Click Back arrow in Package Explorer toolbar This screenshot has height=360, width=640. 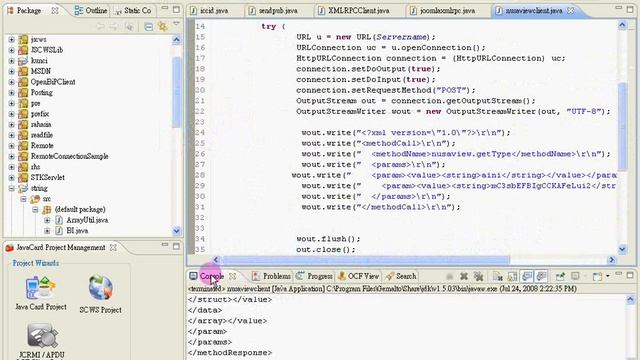tap(100, 27)
